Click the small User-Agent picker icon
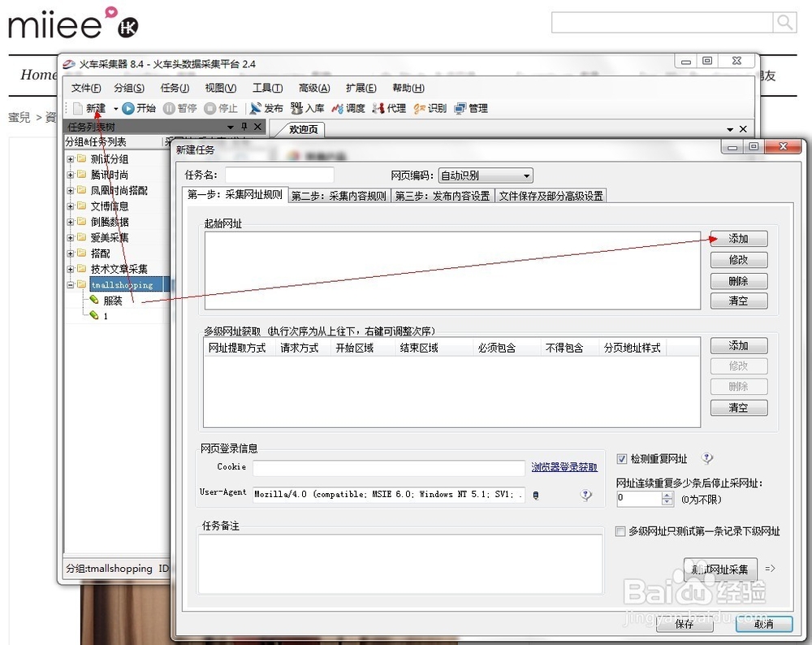Viewport: 812px width, 645px height. 536,496
